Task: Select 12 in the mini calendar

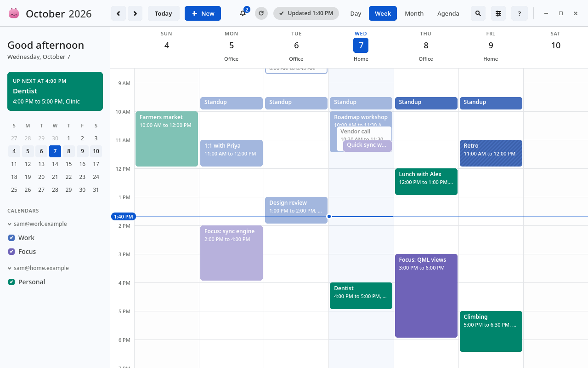Action: click(28, 164)
